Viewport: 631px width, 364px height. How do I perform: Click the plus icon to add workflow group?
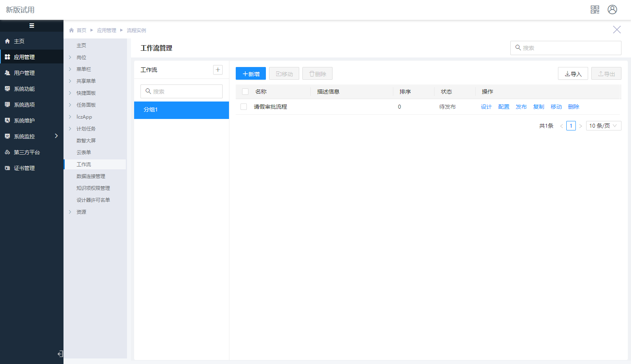tap(218, 70)
